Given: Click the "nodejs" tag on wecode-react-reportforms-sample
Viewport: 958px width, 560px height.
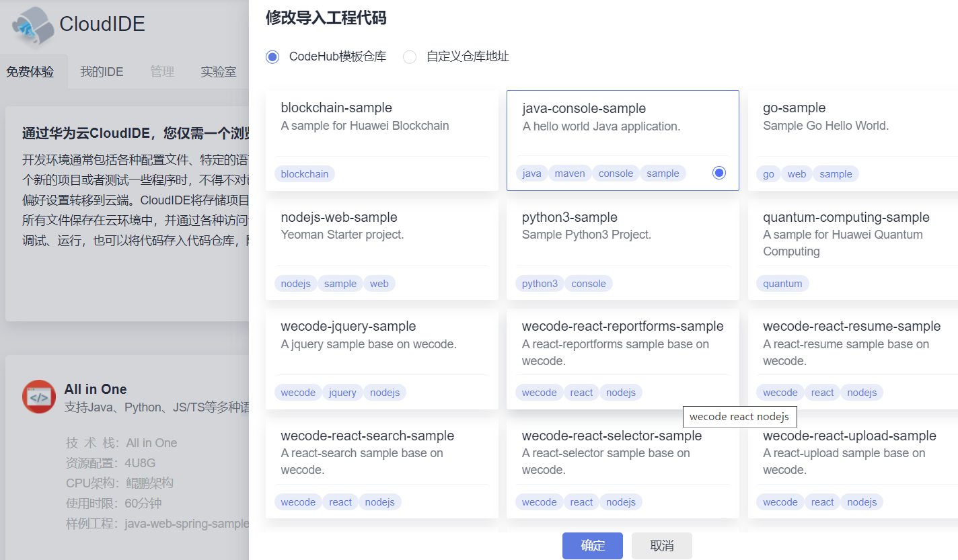Looking at the screenshot, I should coord(621,393).
